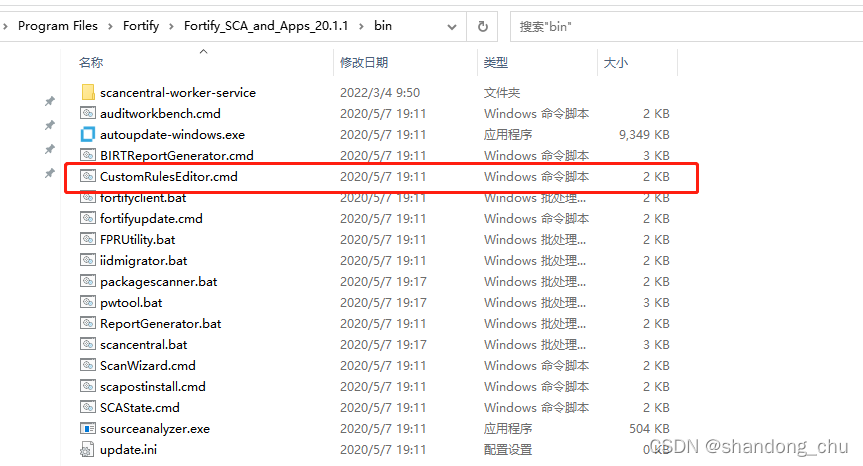Select the scancentral-worker-service folder name
Screen dimensions: 863x466
coord(178,92)
